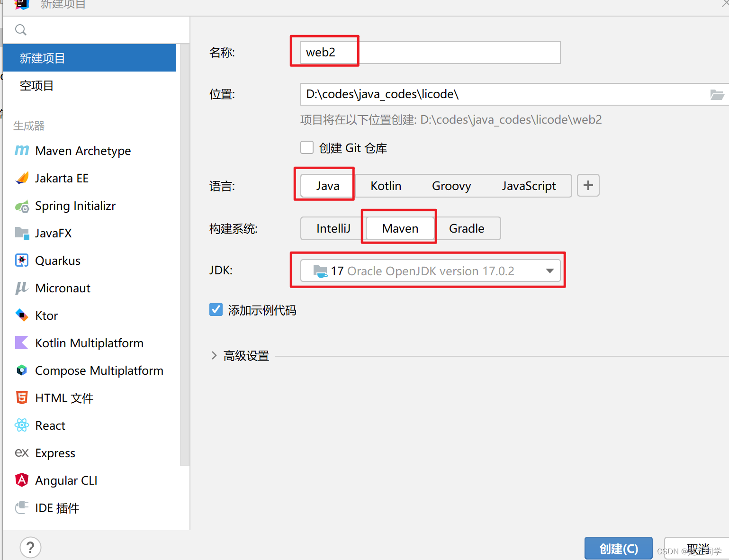Click the sidebar vertical scrollbar

click(x=185, y=255)
